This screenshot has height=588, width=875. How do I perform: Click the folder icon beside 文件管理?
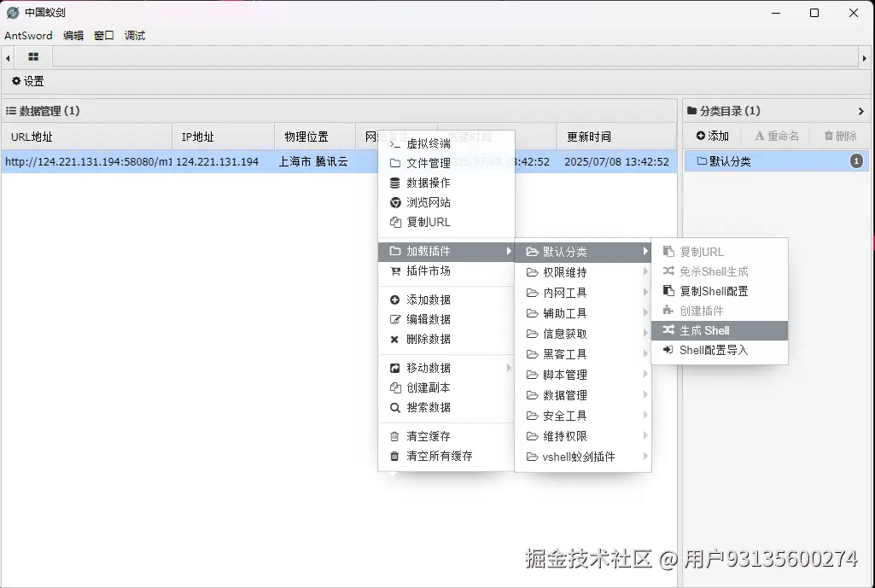pyautogui.click(x=395, y=163)
